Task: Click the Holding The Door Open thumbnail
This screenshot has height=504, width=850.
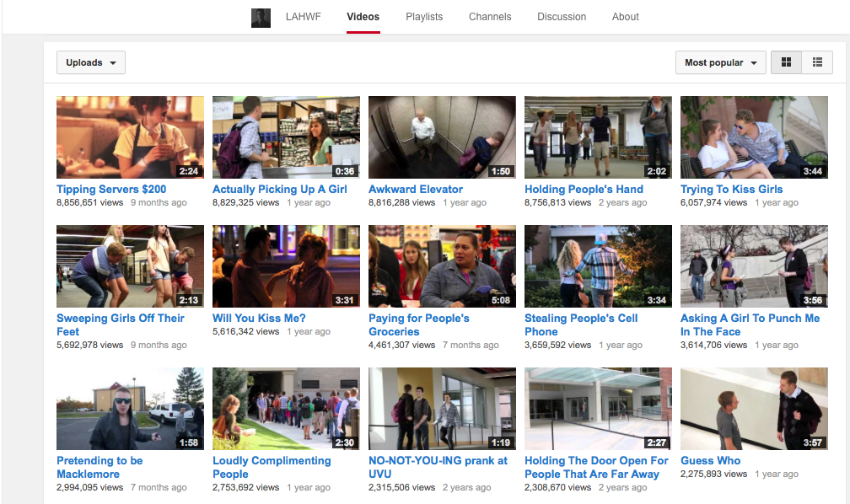Action: [598, 409]
